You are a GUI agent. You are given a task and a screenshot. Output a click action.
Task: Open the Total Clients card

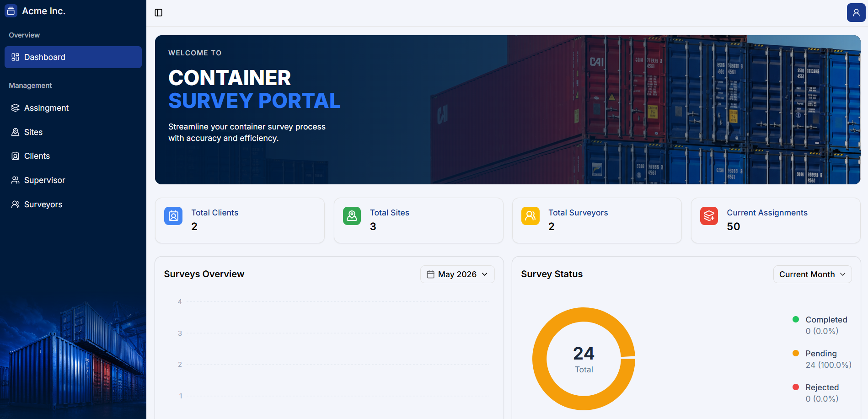point(240,220)
